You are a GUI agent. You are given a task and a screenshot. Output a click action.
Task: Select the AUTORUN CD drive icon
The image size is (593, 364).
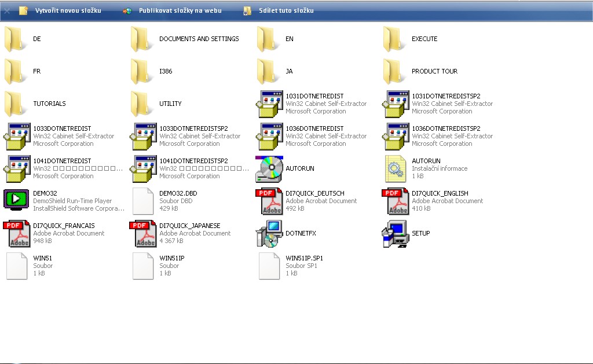click(269, 169)
